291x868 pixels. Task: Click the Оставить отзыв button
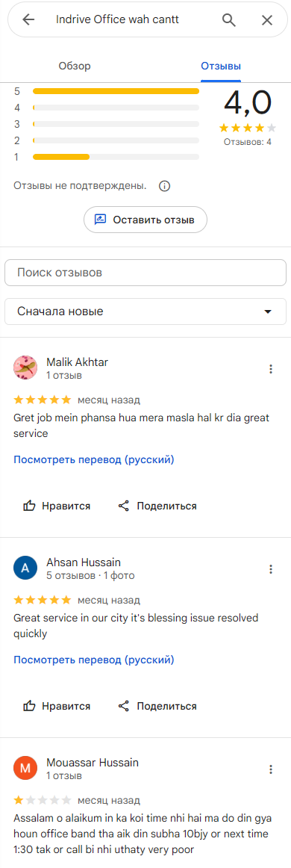coord(145,220)
